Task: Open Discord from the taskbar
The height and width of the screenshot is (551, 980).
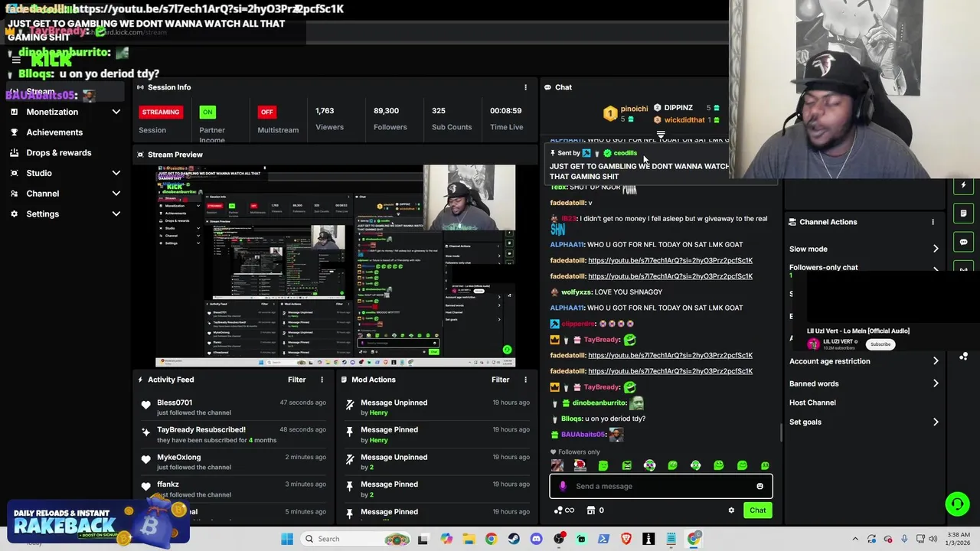Action: point(536,539)
